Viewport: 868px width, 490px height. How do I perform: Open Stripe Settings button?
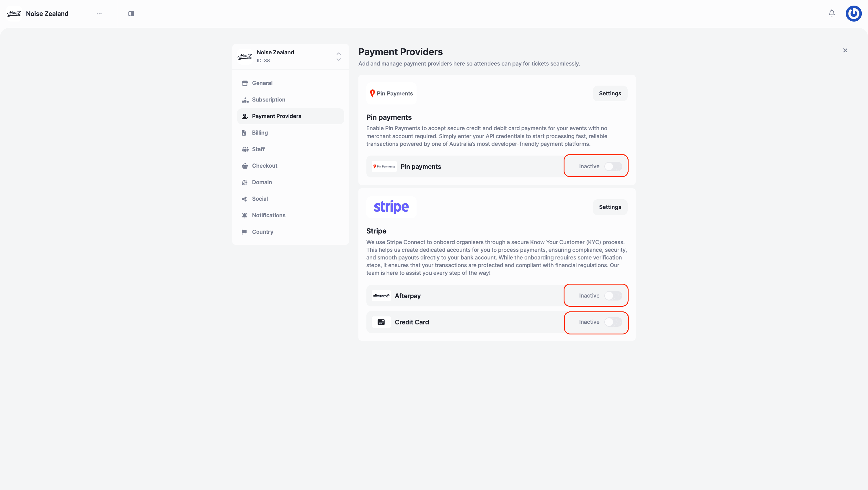coord(610,207)
